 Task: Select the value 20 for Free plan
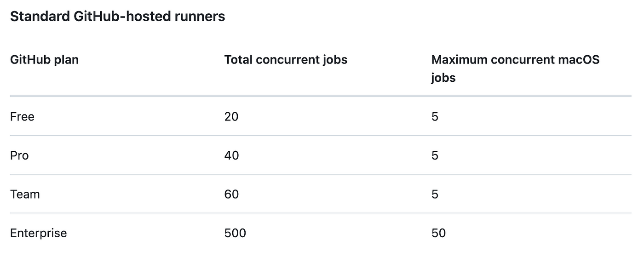[x=231, y=117]
